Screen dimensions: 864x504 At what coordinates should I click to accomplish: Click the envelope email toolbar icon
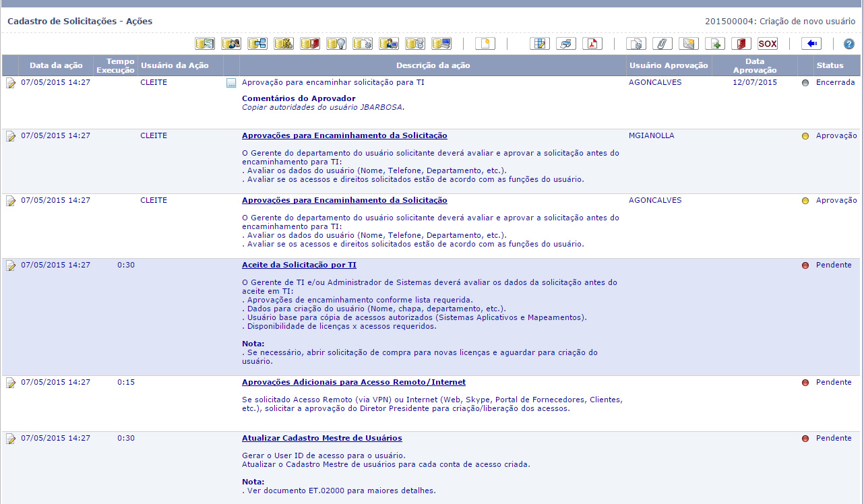coord(689,44)
